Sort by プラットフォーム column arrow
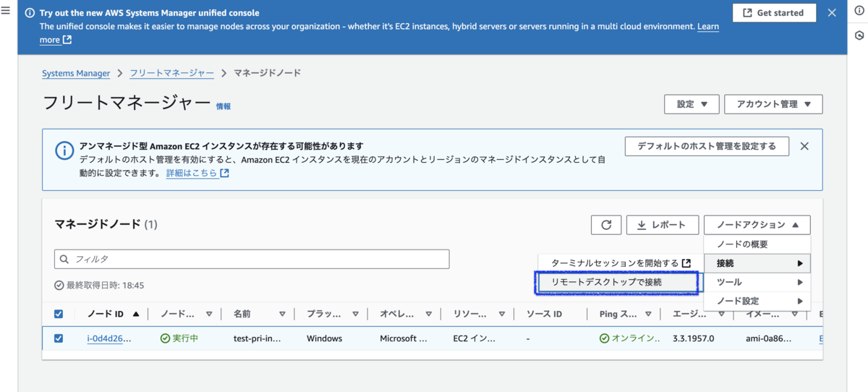Screen dimensions: 868x392 click(x=357, y=314)
